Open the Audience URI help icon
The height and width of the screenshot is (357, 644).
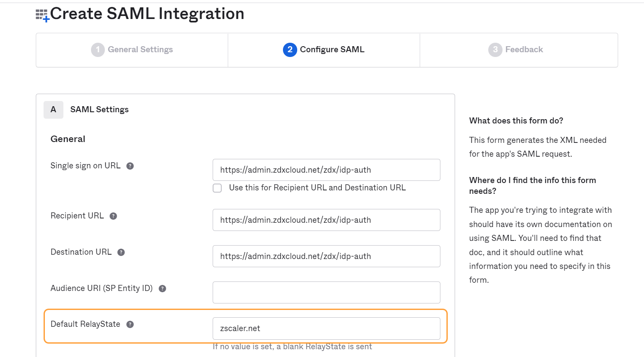162,288
